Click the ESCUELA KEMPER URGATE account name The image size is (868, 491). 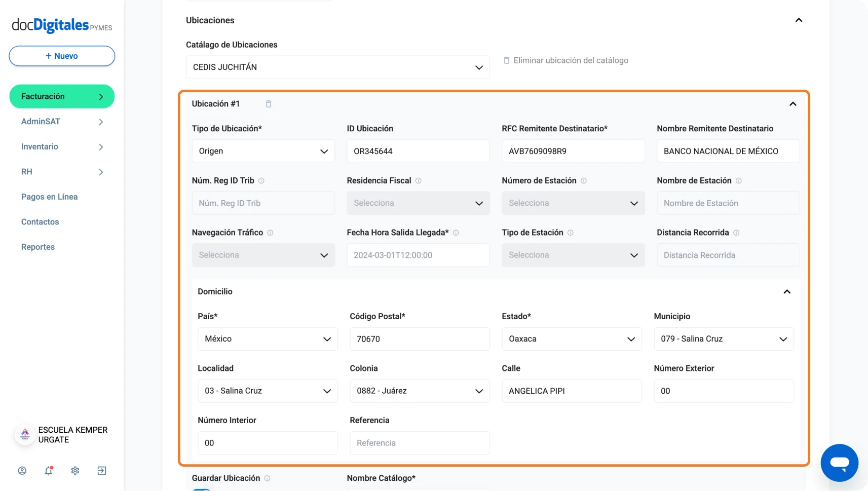(x=73, y=435)
